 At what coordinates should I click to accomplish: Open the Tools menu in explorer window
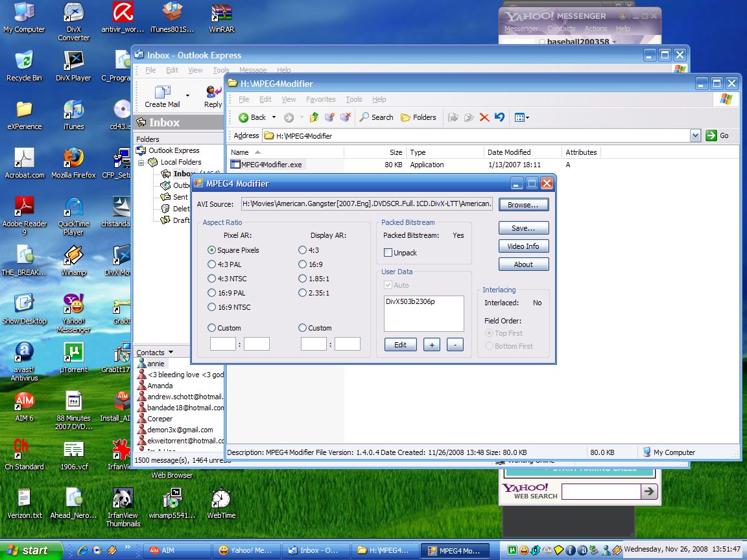[354, 99]
